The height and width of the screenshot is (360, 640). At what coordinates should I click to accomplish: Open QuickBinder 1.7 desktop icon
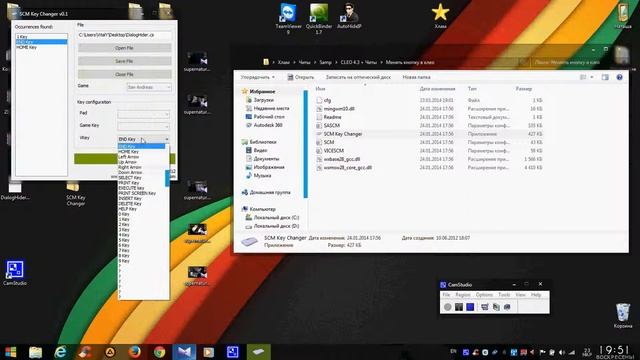[319, 18]
